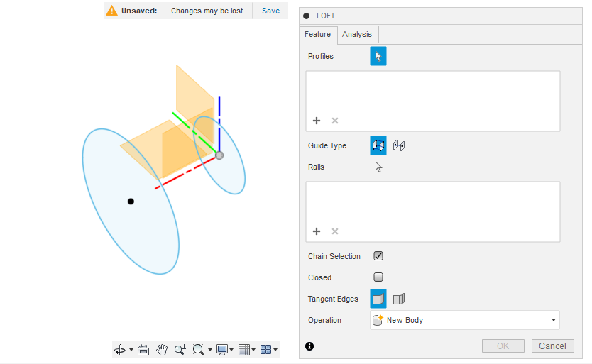Uncheck the Chain Selection checkbox

click(378, 256)
